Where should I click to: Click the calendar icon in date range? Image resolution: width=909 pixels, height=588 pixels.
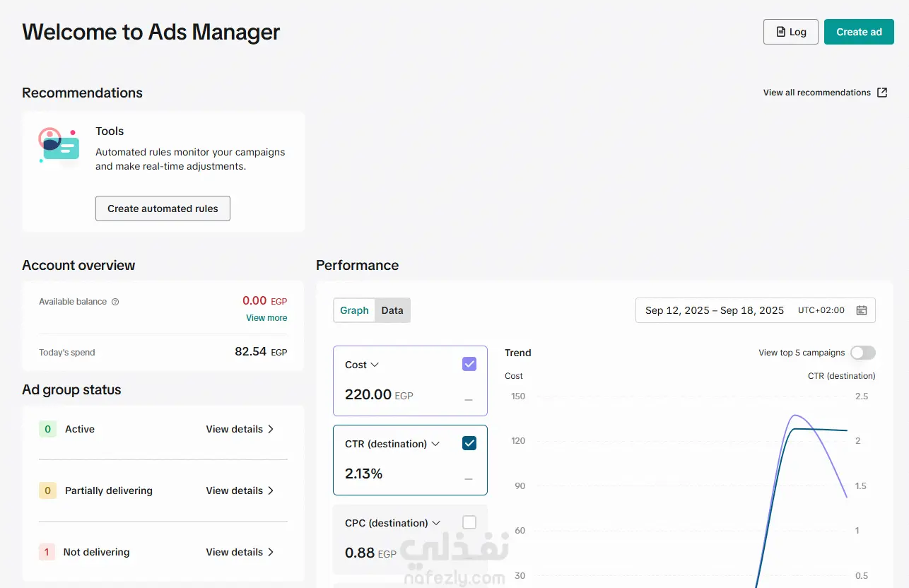[861, 310]
